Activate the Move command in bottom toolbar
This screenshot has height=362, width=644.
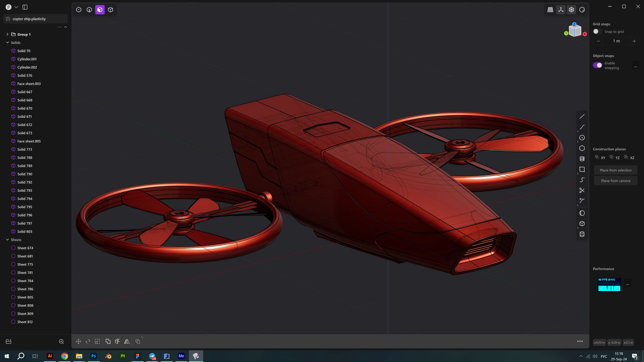[78, 341]
